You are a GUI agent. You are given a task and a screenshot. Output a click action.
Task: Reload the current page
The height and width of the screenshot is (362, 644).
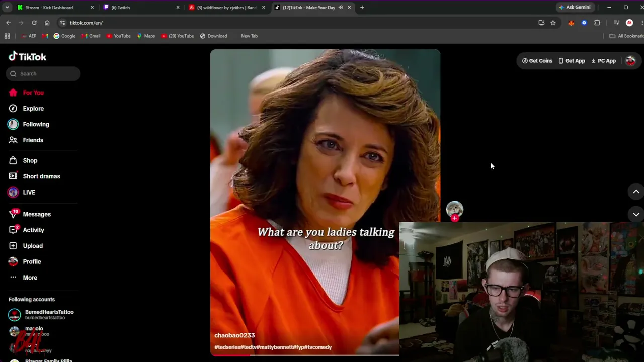[34, 23]
